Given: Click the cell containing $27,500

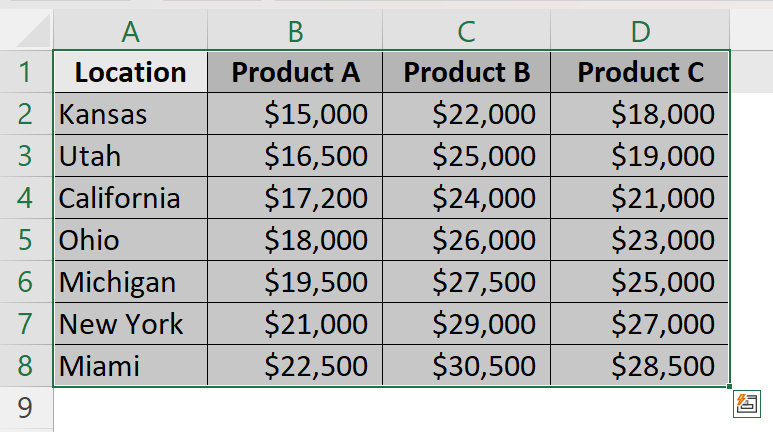Looking at the screenshot, I should 466,282.
